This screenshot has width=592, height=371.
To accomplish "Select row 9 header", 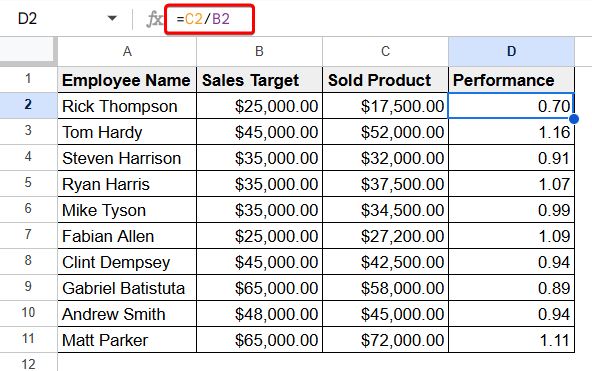I will (x=28, y=287).
